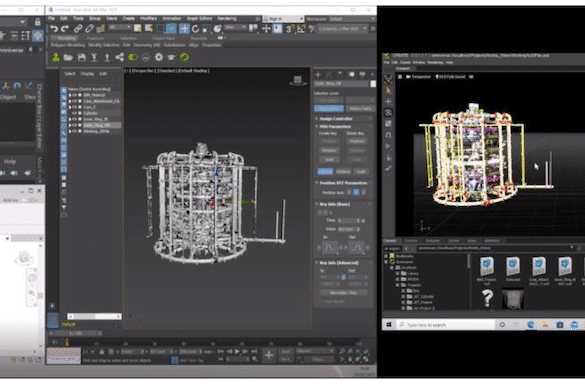This screenshot has height=388, width=585.
Task: Expand the Projects folder in Create content tree
Action: pyautogui.click(x=398, y=285)
